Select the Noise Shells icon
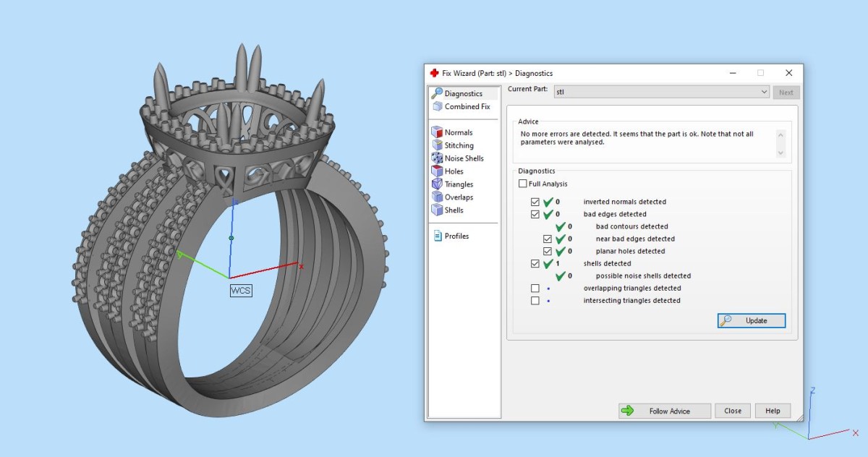 (437, 158)
